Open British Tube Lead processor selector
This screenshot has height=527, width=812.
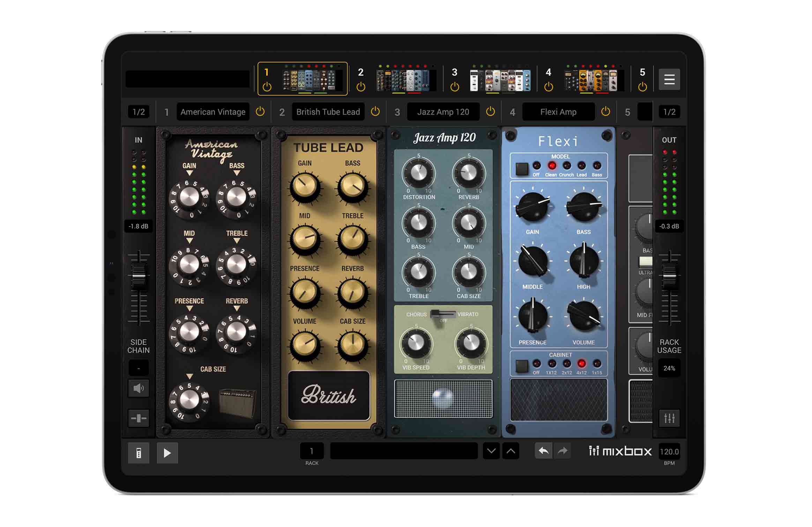pos(328,112)
